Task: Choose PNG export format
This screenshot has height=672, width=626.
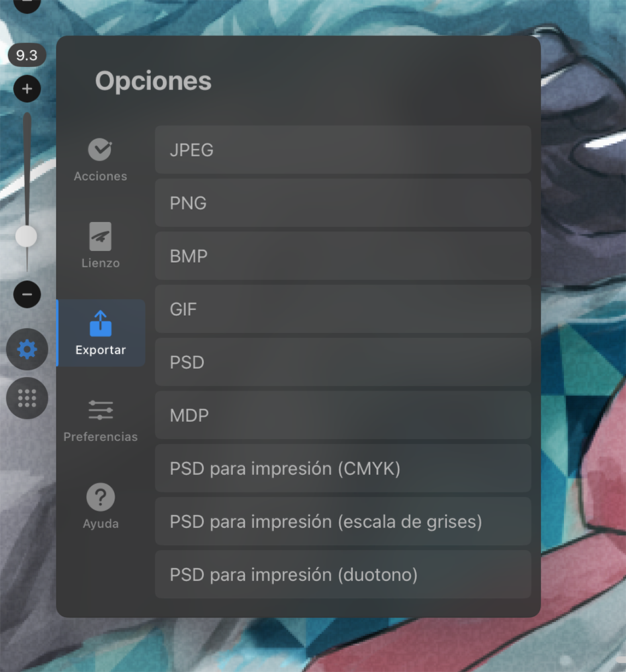Action: coord(343,203)
